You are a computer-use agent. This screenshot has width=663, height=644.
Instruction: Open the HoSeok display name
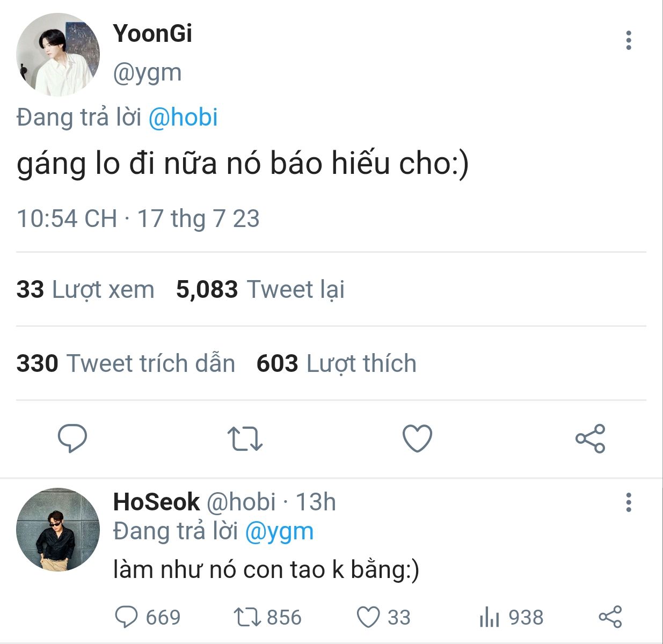(156, 502)
